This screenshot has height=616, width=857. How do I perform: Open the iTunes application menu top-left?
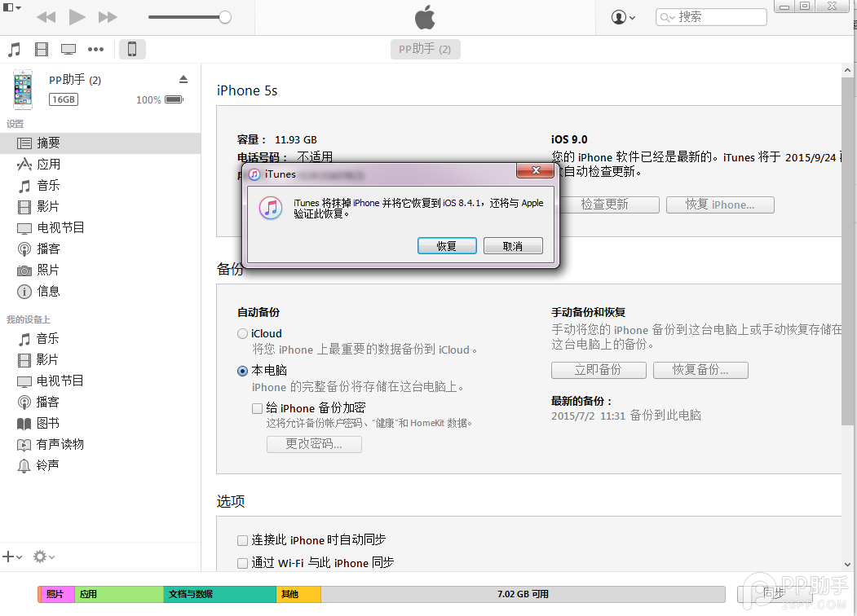tap(8, 7)
